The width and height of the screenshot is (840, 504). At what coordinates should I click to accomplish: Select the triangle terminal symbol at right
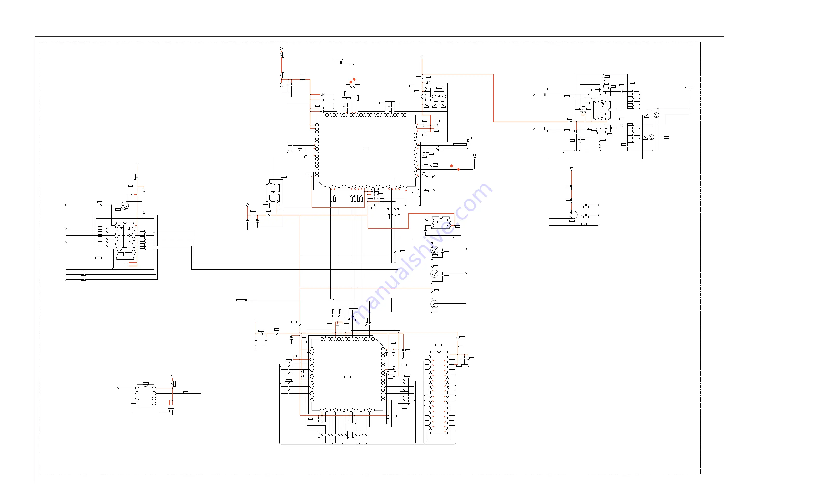tap(571, 169)
